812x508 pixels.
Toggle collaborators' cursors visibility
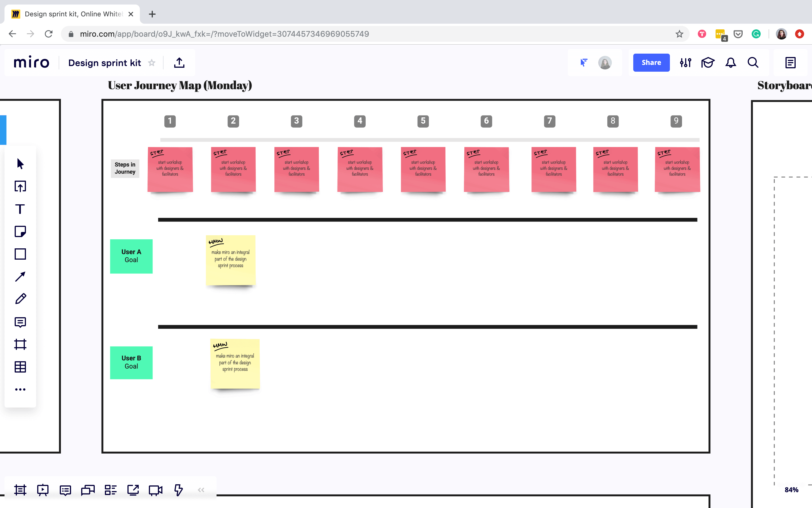point(584,62)
